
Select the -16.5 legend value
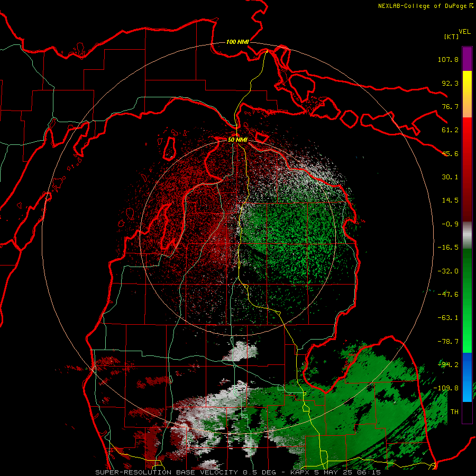(448, 248)
